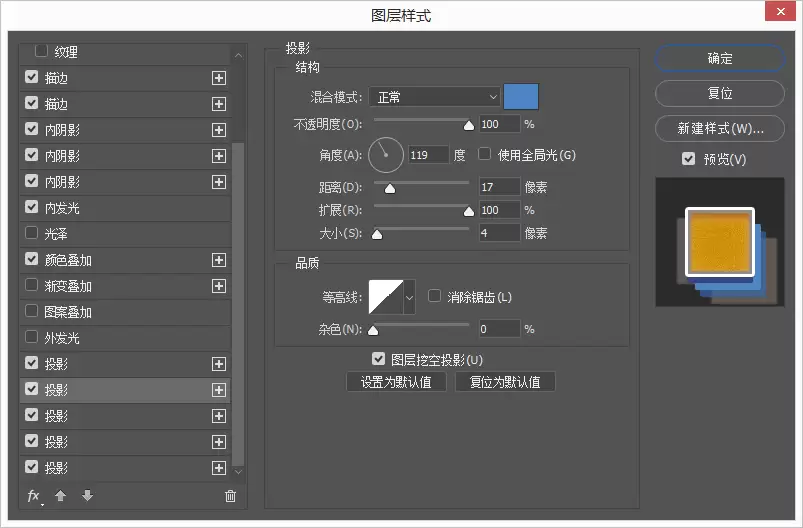Open the 等高线 picker dropdown arrow
803x528 pixels.
point(409,297)
